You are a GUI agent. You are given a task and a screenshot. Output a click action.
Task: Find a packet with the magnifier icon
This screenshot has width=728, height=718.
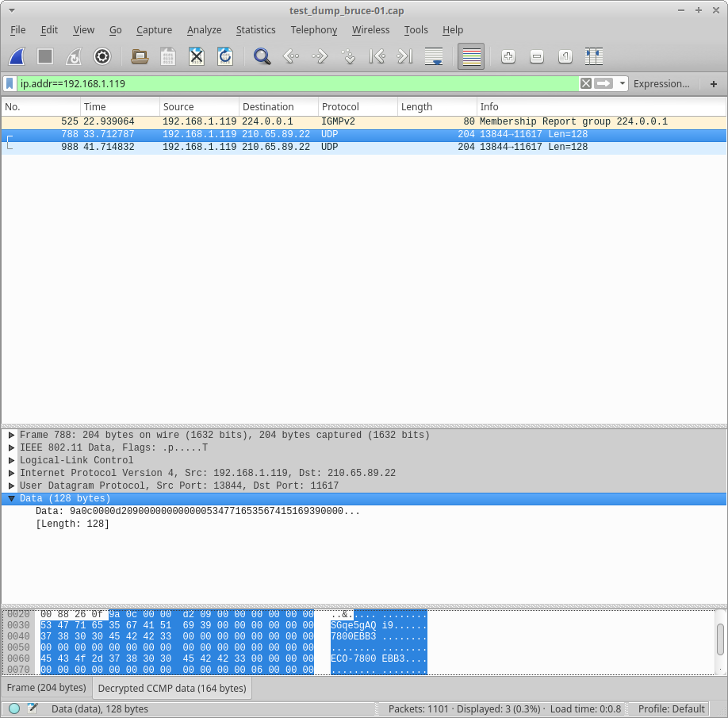[262, 56]
